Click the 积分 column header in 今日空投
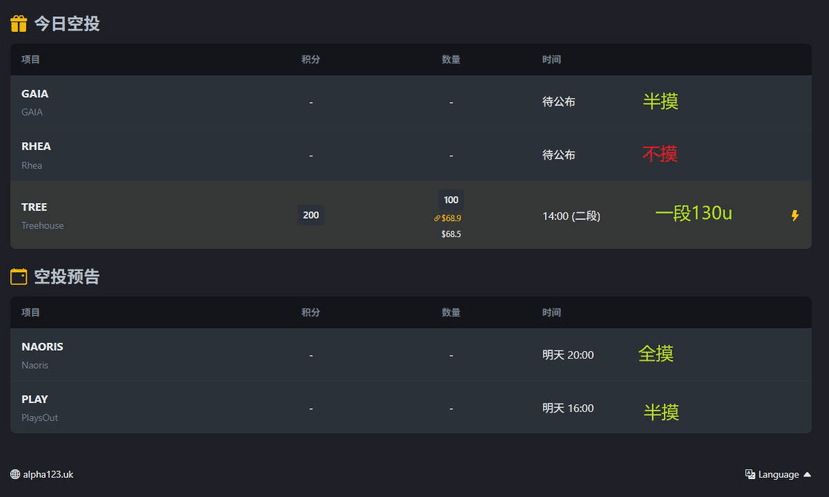The height and width of the screenshot is (497, 829). tap(311, 59)
